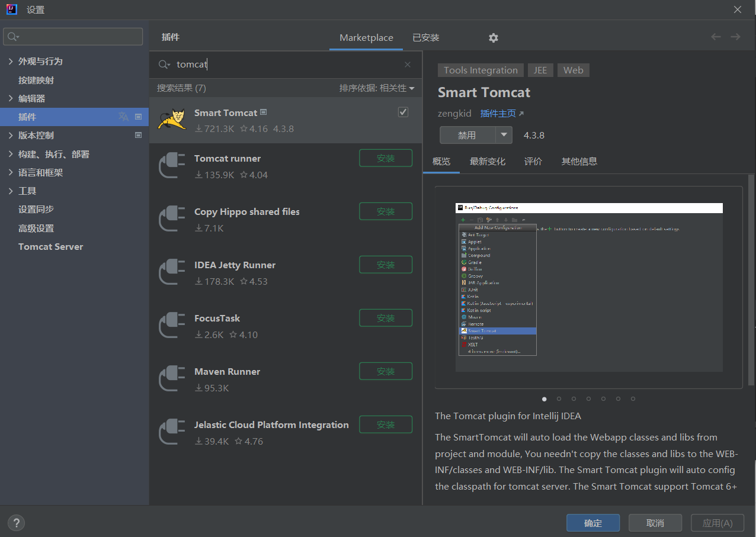Click the project-level icon on 插件 row
This screenshot has height=537, width=756.
[x=139, y=117]
